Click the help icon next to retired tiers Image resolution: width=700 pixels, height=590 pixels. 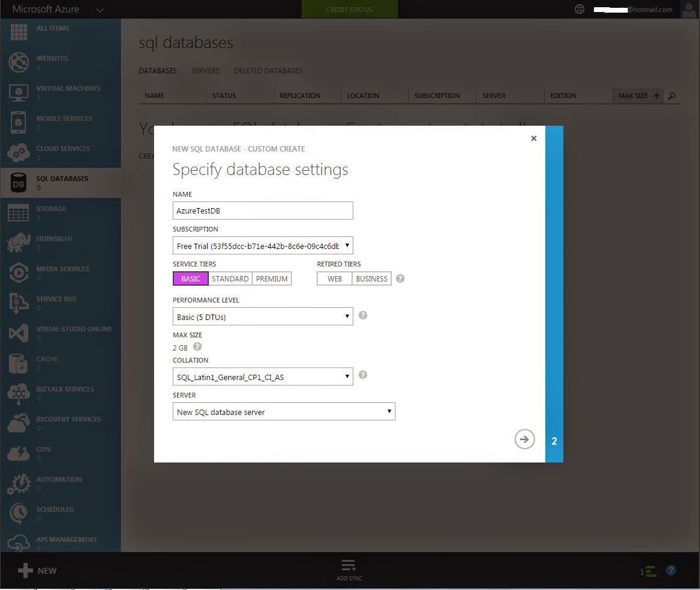(x=400, y=278)
